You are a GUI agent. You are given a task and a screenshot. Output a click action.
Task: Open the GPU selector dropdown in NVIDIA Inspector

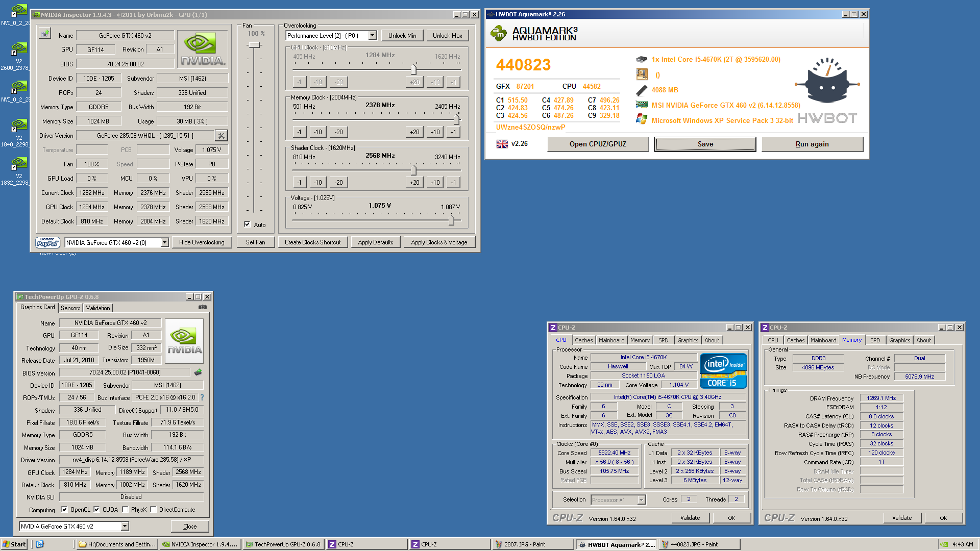[164, 243]
